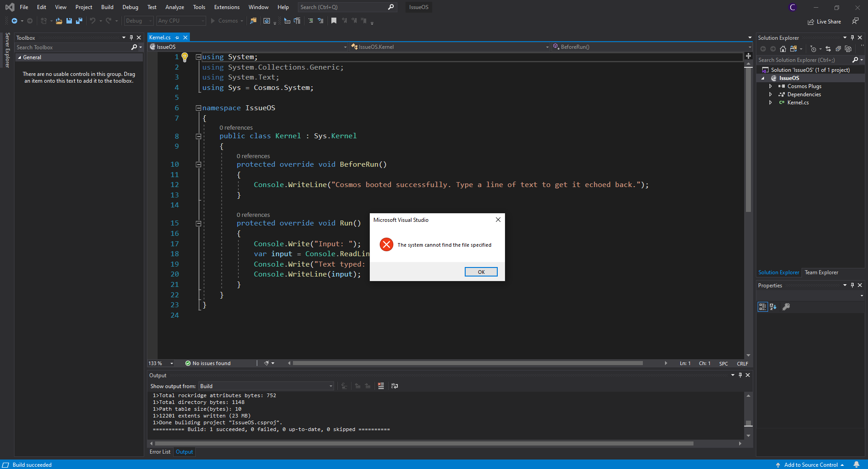The width and height of the screenshot is (868, 469).
Task: Expand the Cosmos Plugs tree node
Action: point(770,86)
